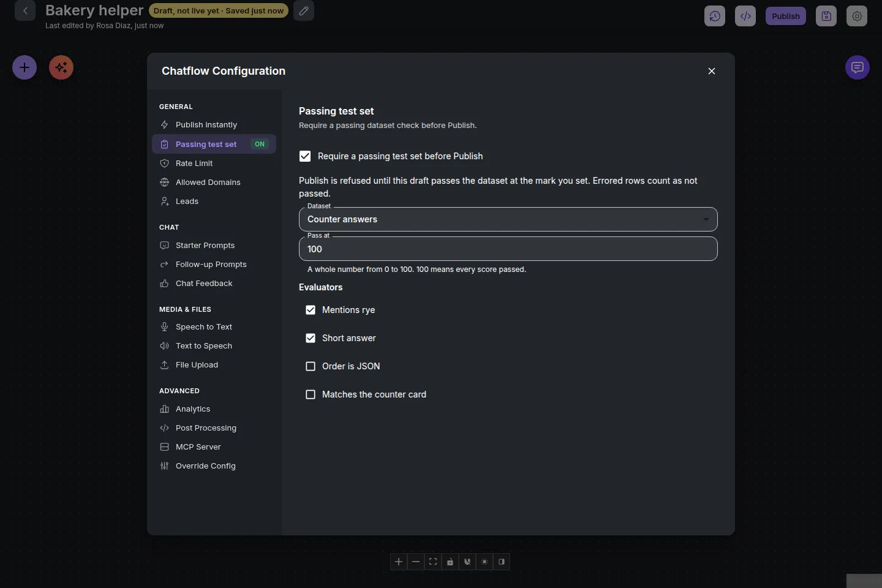Click the purple Publish button
Screen dimensions: 882x588
click(786, 16)
